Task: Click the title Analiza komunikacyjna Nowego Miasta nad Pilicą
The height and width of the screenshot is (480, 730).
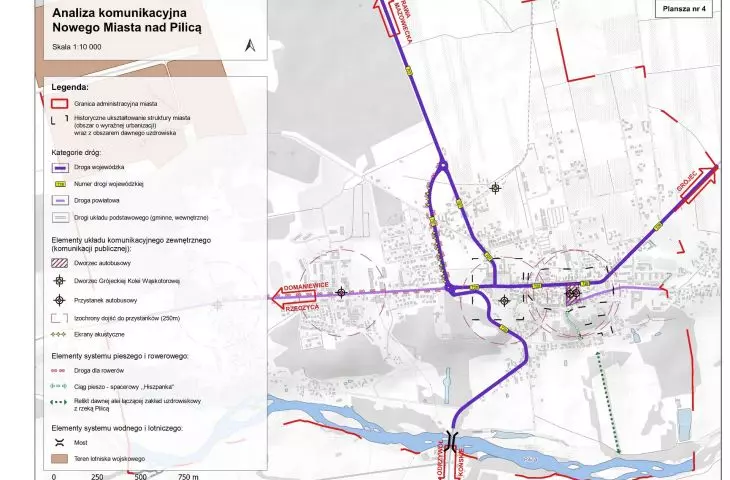Action: point(127,20)
